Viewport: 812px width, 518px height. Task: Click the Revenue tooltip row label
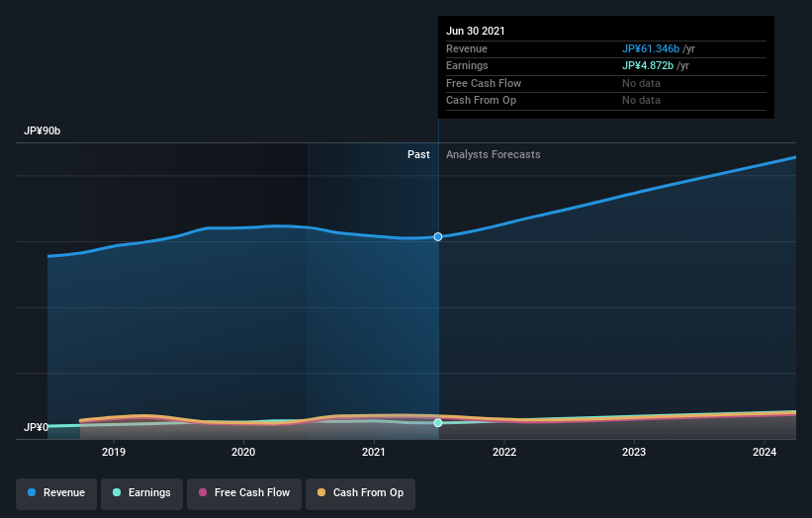point(467,48)
